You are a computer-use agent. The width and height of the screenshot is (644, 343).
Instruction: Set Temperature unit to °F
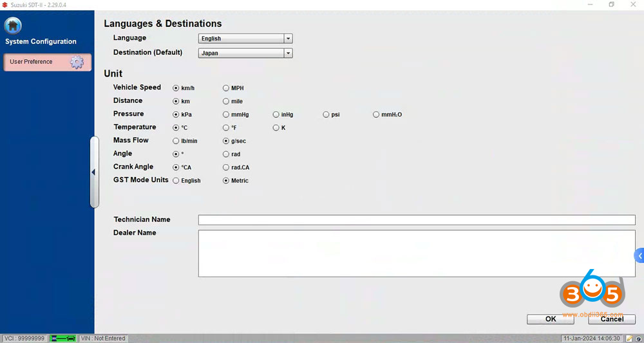226,128
